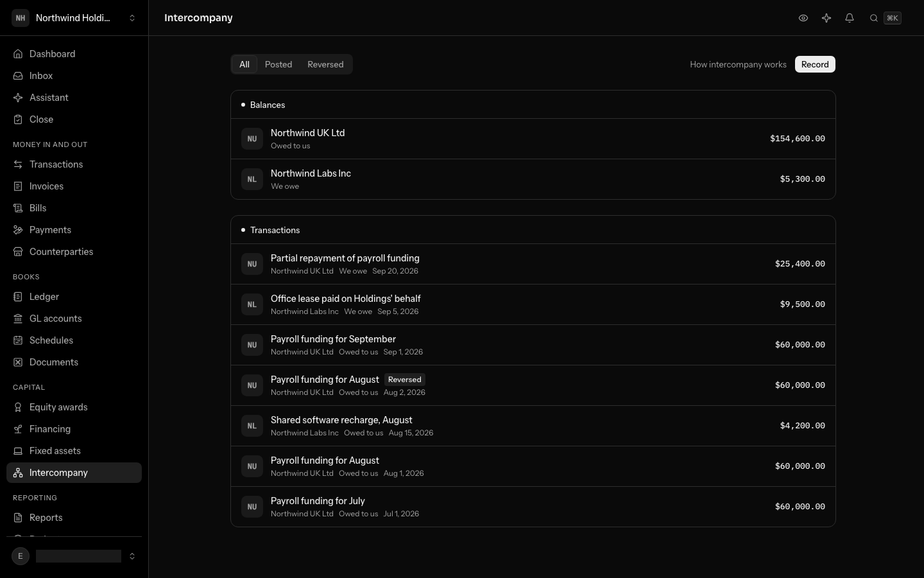This screenshot has height=578, width=924.
Task: Open Partial repayment of payroll funding transaction
Action: [x=533, y=264]
